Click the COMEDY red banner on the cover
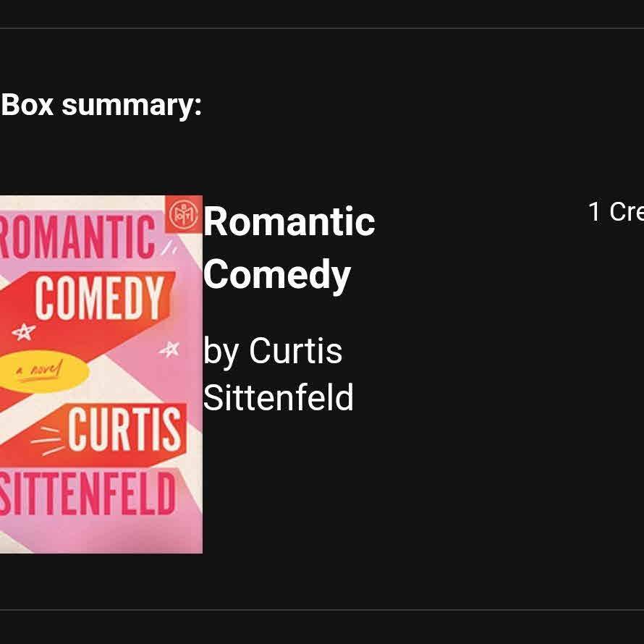 [x=98, y=297]
